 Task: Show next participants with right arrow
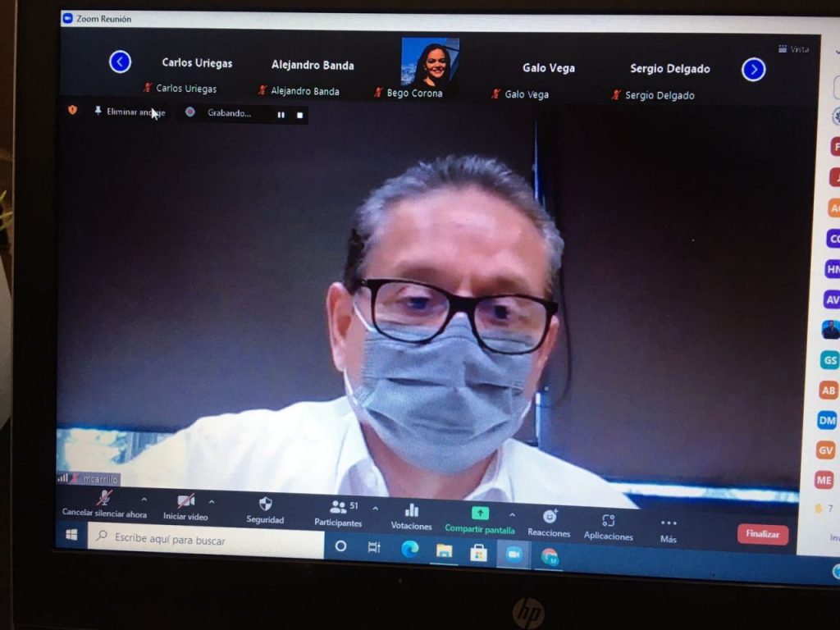click(x=753, y=70)
